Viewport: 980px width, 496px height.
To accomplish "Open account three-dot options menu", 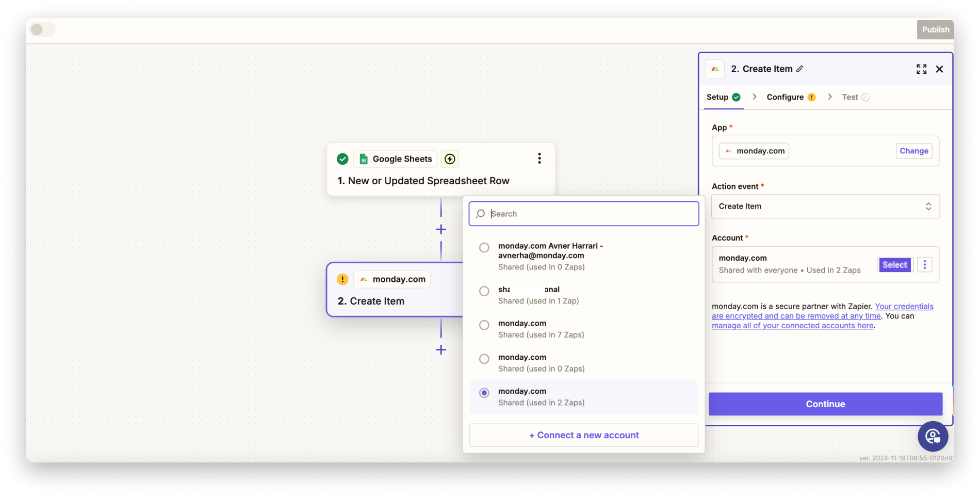I will coord(925,265).
